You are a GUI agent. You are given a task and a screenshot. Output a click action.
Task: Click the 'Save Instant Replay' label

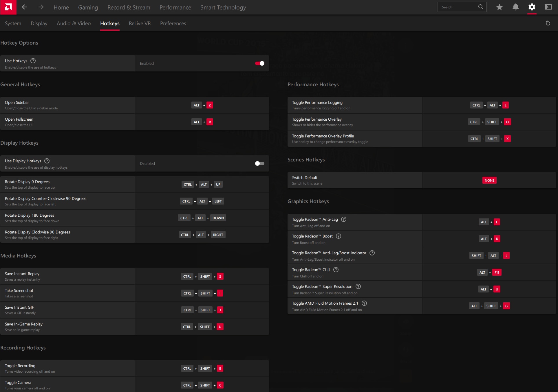point(22,274)
